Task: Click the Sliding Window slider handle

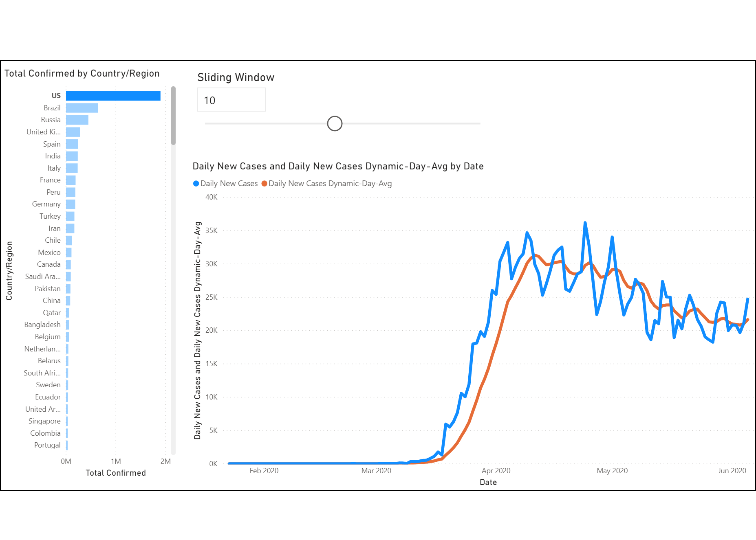Action: (x=335, y=123)
